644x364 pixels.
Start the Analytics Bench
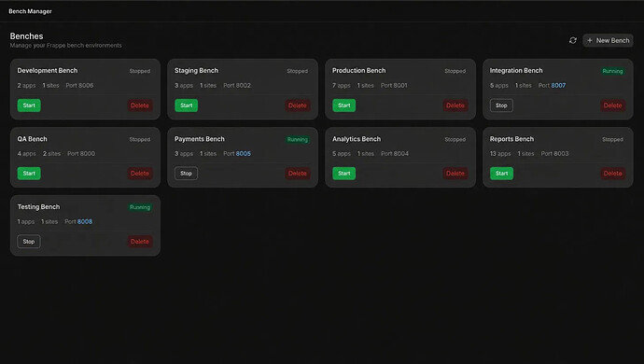click(343, 174)
